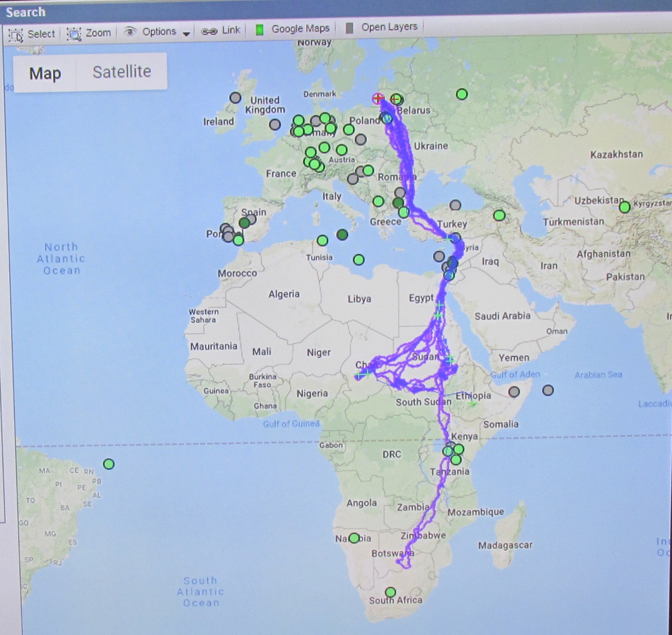Toggle the gray Open Layers indicator
This screenshot has width=672, height=635.
click(x=349, y=28)
